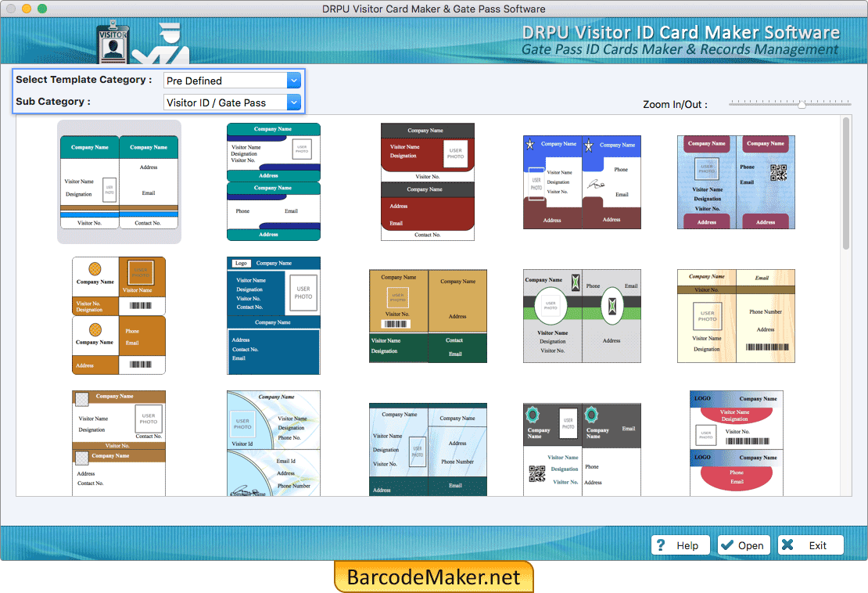
Task: Click the visitor badge logo in header
Action: tap(113, 42)
